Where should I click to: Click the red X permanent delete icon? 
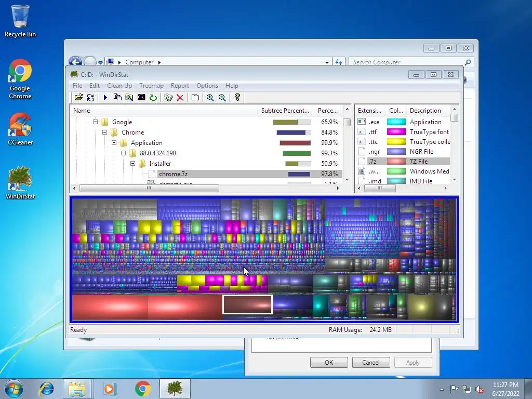[x=180, y=98]
